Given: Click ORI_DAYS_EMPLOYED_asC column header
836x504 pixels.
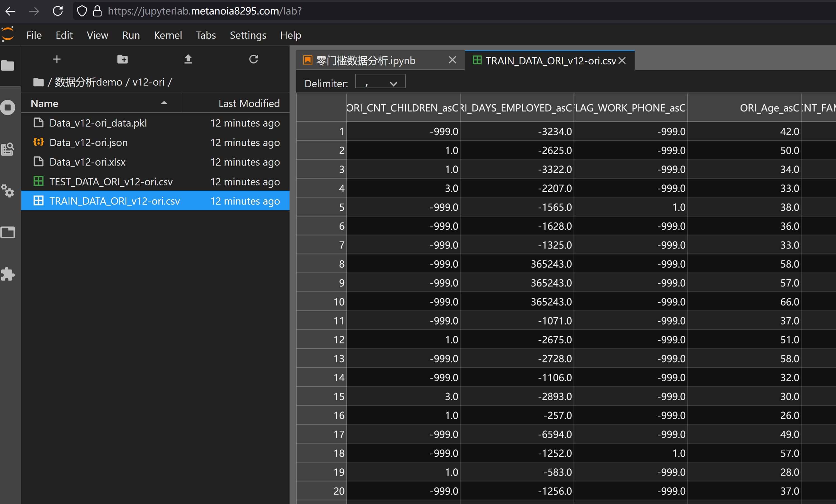Looking at the screenshot, I should coord(517,108).
